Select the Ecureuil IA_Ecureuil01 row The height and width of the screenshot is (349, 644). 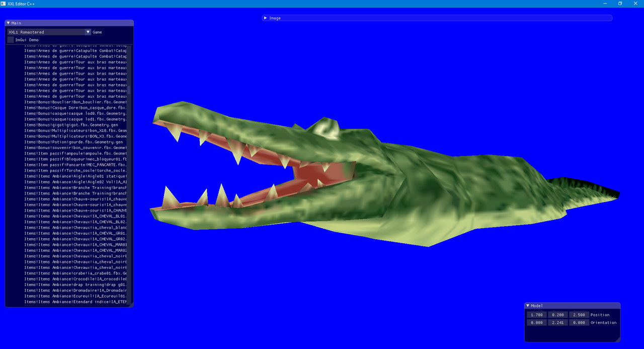point(75,296)
